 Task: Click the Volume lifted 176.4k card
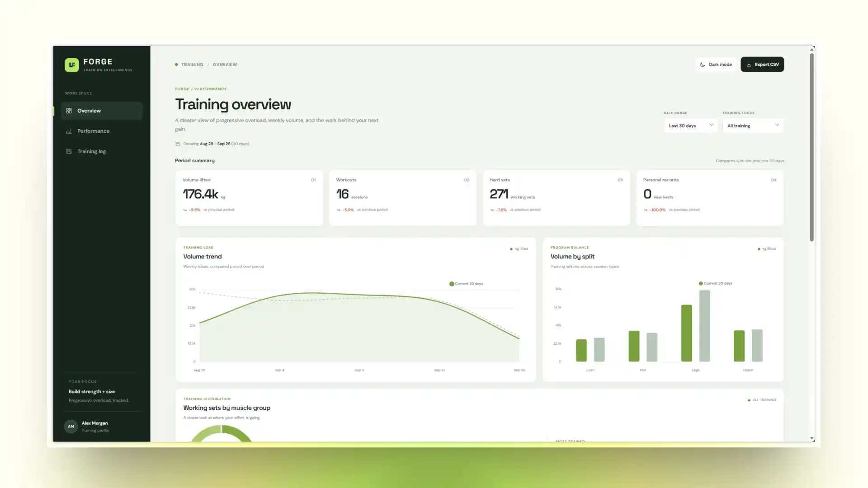tap(249, 198)
